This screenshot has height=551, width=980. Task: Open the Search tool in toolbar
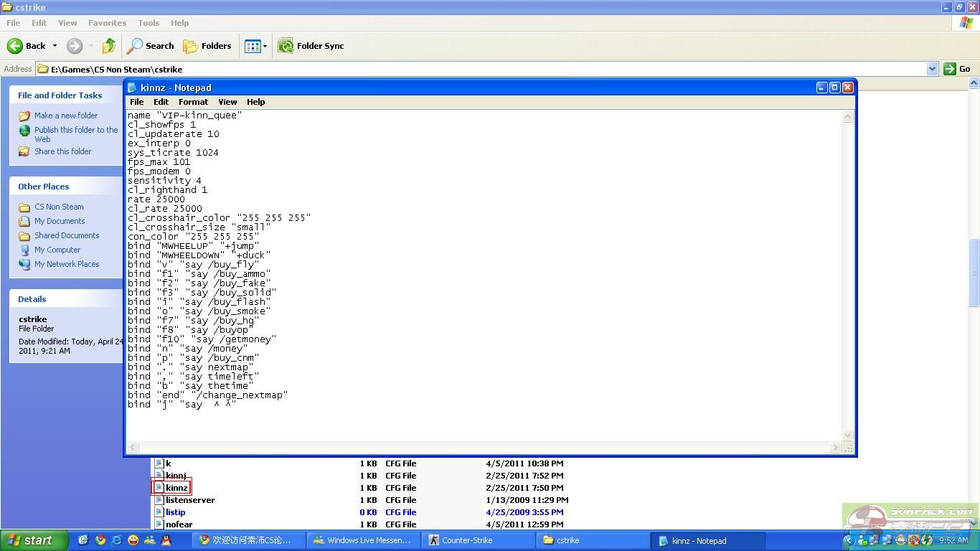click(151, 46)
